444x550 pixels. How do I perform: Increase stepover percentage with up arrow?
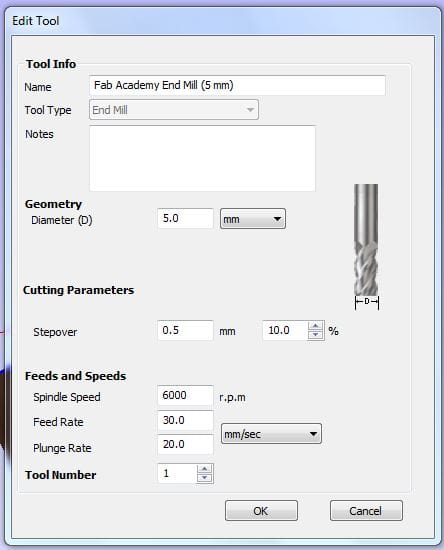tap(315, 326)
